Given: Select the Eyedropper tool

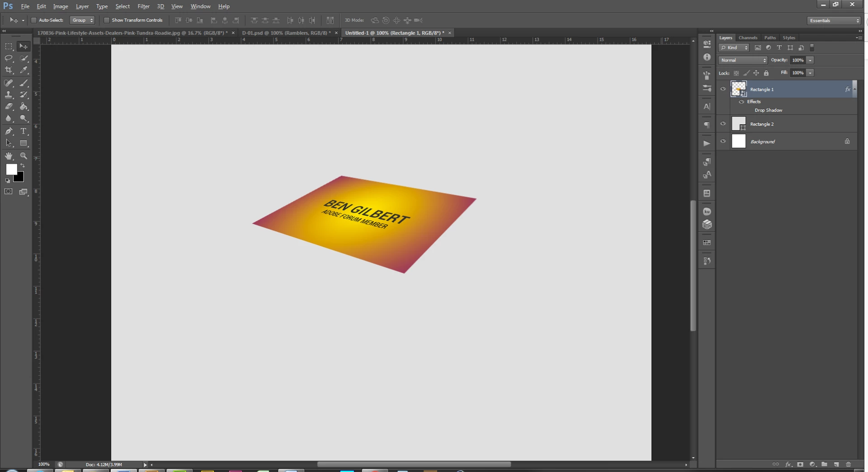Looking at the screenshot, I should click(24, 70).
